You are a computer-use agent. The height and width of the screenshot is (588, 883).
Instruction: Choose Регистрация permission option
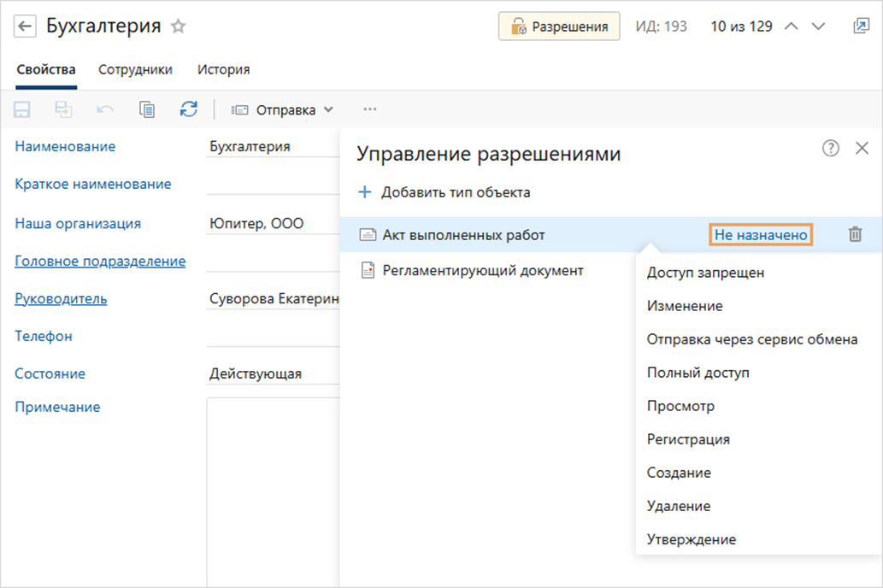coord(688,439)
